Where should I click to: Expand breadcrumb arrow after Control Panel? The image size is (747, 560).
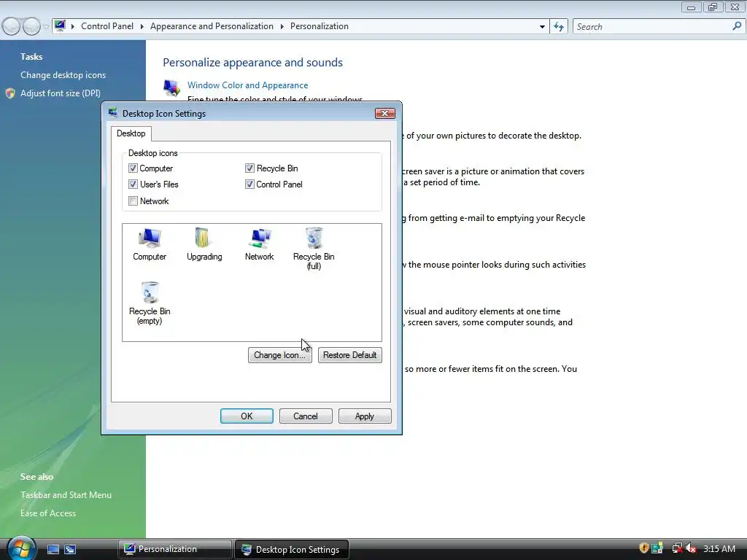[x=142, y=26]
